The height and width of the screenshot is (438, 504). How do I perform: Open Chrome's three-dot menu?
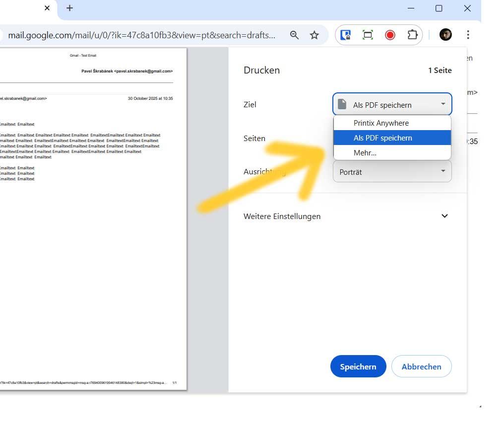pos(467,35)
